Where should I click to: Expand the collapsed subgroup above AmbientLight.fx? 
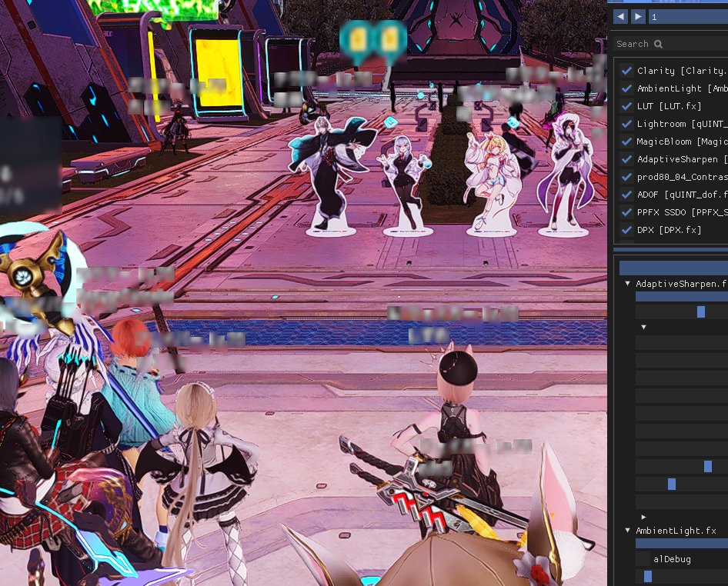(643, 517)
